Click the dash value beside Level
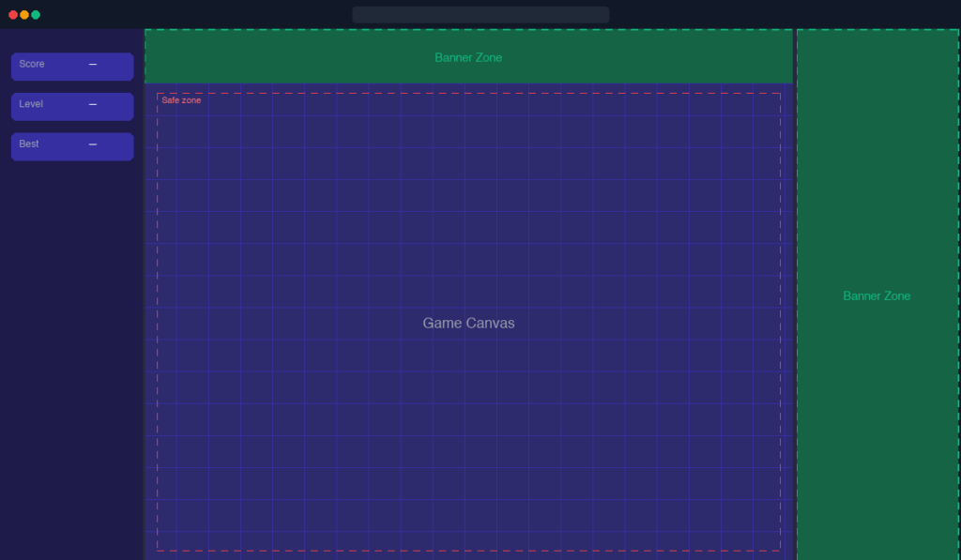The image size is (961, 560). pyautogui.click(x=93, y=104)
